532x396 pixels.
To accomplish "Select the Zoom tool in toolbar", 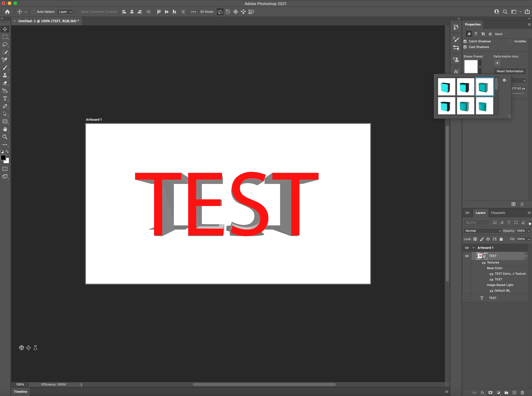I will 5,137.
